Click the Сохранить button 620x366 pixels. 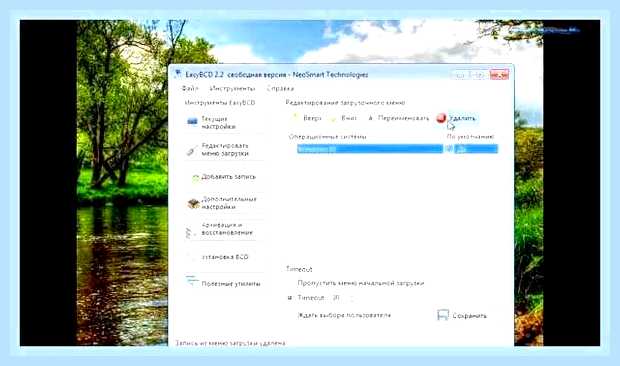(462, 315)
